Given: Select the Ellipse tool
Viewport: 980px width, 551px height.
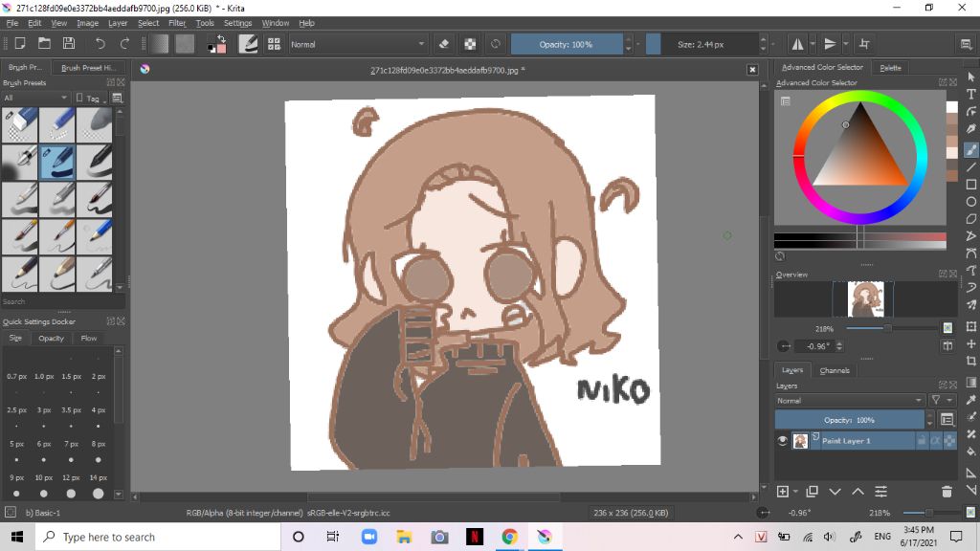Looking at the screenshot, I should 970,202.
